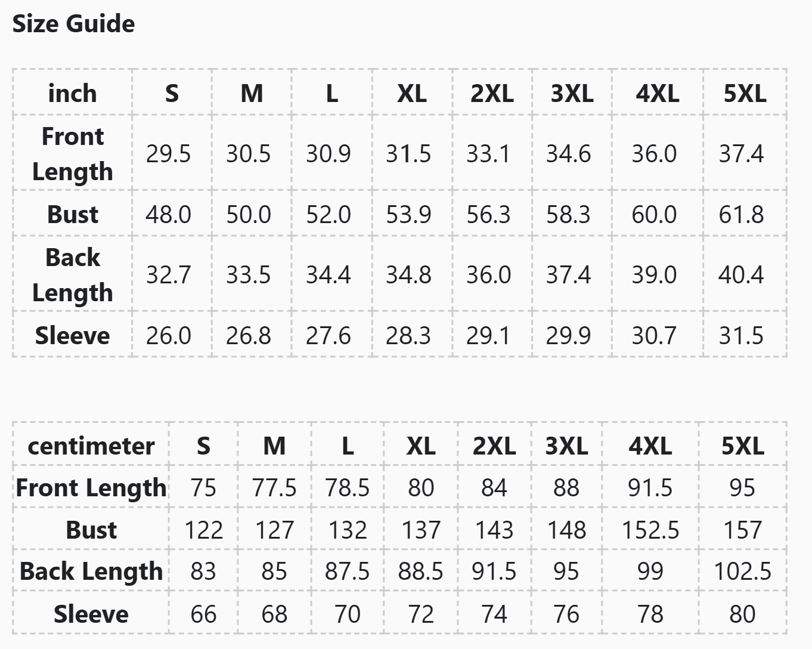This screenshot has height=649, width=812.
Task: Select the 26.8 sleeve value for M
Action: click(x=248, y=335)
